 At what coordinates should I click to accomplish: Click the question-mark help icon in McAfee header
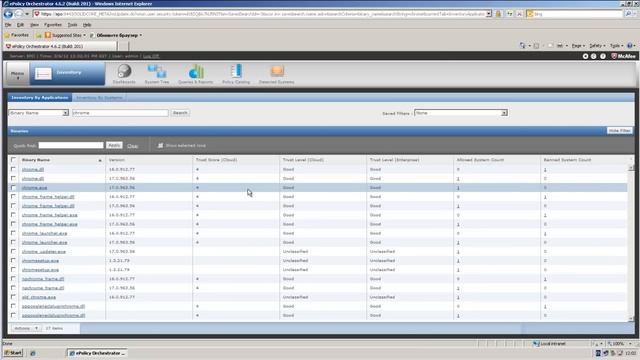[x=603, y=56]
